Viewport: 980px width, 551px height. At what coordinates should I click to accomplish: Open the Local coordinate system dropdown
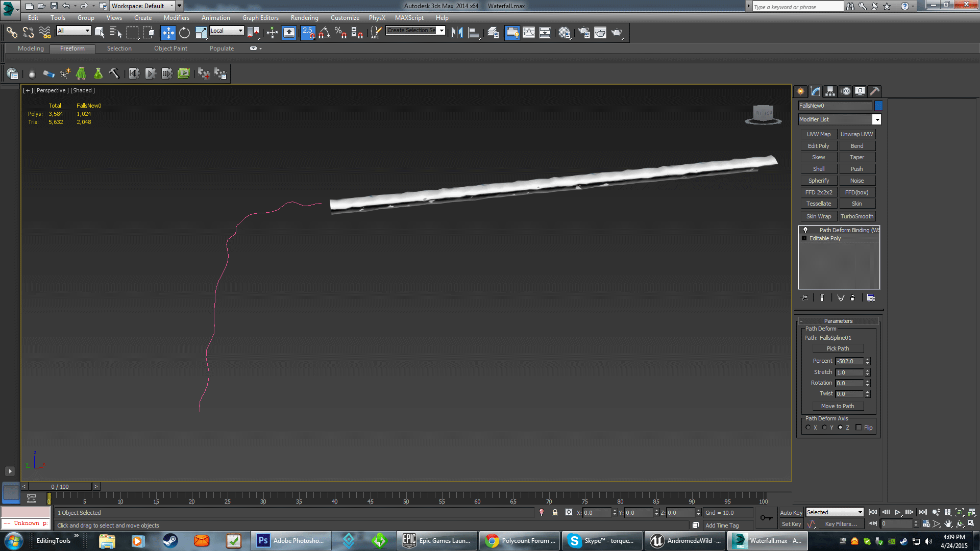(227, 31)
